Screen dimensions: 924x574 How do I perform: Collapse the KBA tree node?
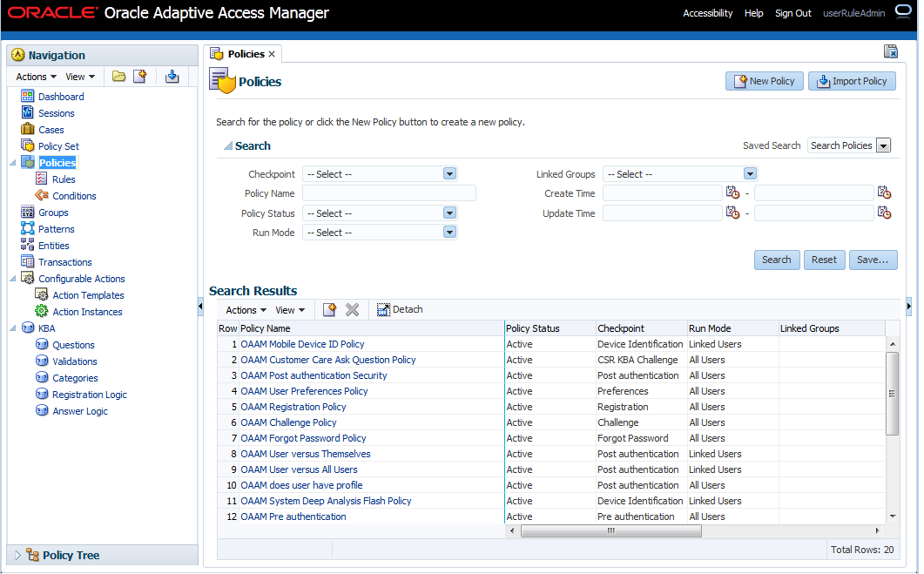click(13, 328)
